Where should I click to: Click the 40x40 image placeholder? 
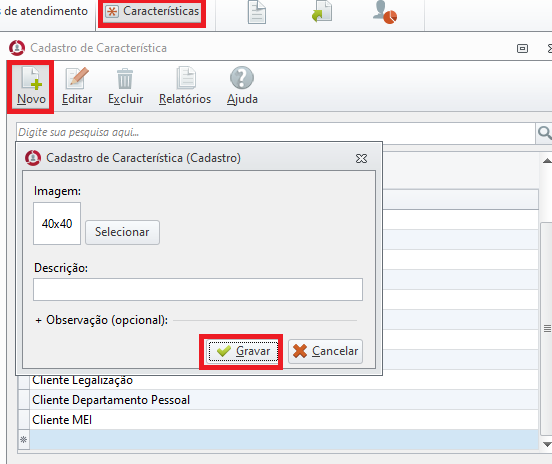(x=57, y=224)
